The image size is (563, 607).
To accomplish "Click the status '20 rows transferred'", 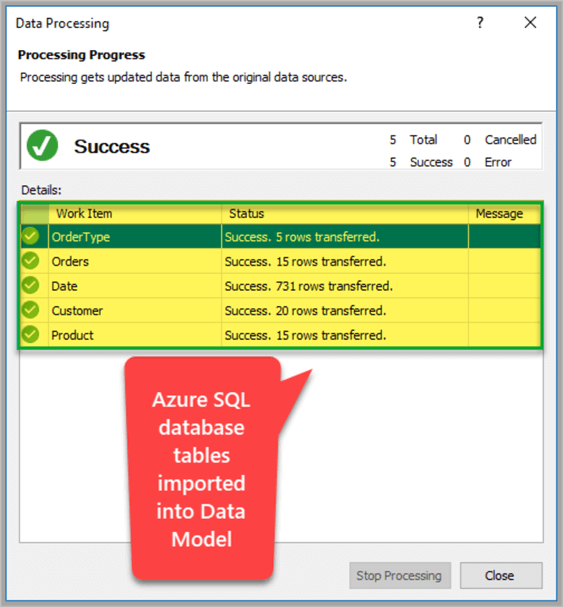I will [305, 311].
